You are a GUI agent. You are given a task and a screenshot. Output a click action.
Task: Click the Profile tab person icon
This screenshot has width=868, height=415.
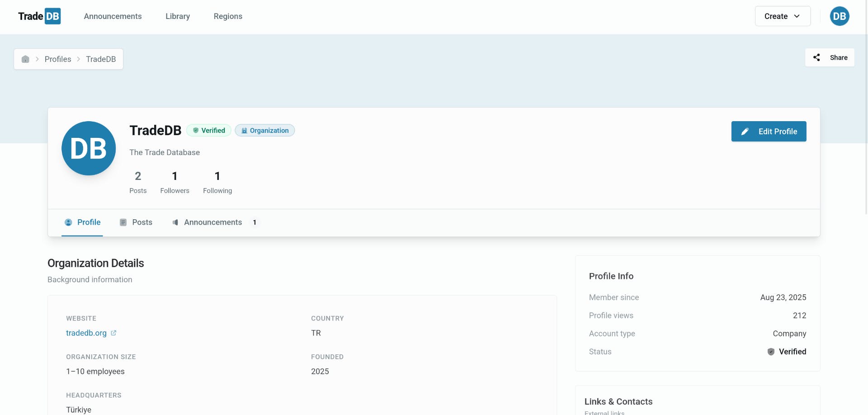[x=68, y=222]
